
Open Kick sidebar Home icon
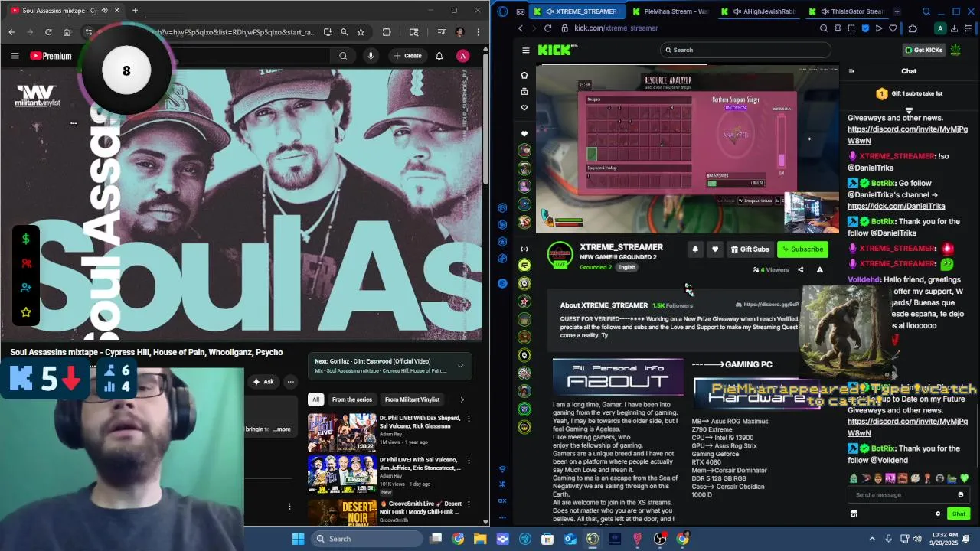pyautogui.click(x=524, y=75)
